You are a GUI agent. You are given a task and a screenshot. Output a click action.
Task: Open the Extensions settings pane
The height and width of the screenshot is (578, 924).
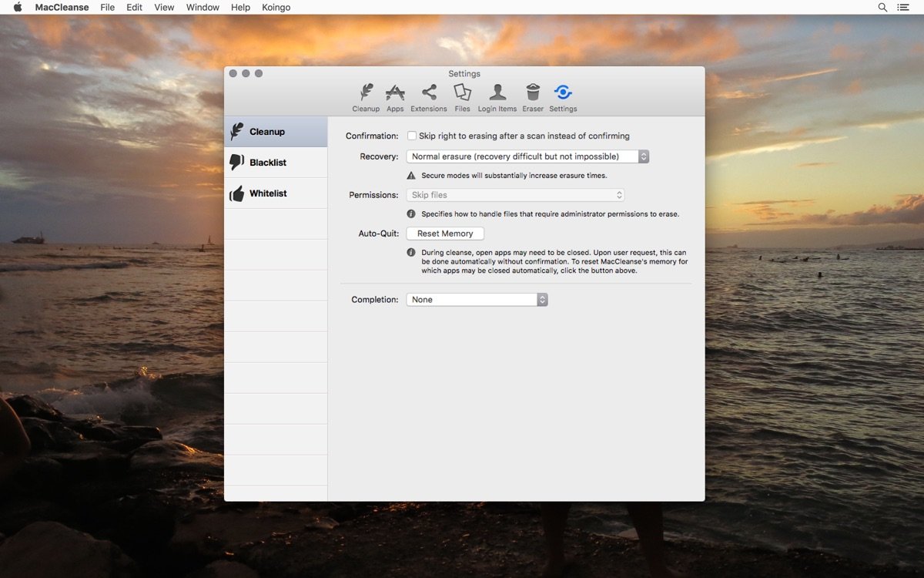428,95
